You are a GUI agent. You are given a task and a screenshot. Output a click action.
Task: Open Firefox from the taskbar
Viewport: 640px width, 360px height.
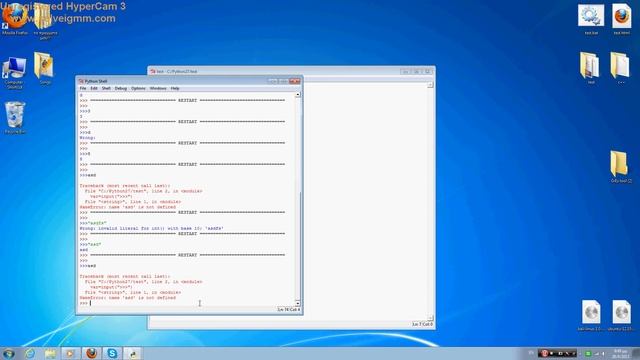91,353
